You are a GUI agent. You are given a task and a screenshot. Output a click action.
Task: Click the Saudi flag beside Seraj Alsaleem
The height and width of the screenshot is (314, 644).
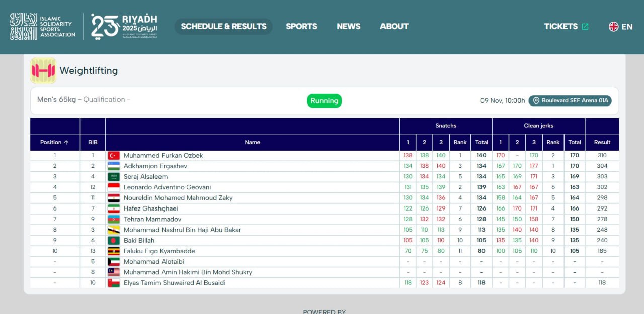pos(114,177)
